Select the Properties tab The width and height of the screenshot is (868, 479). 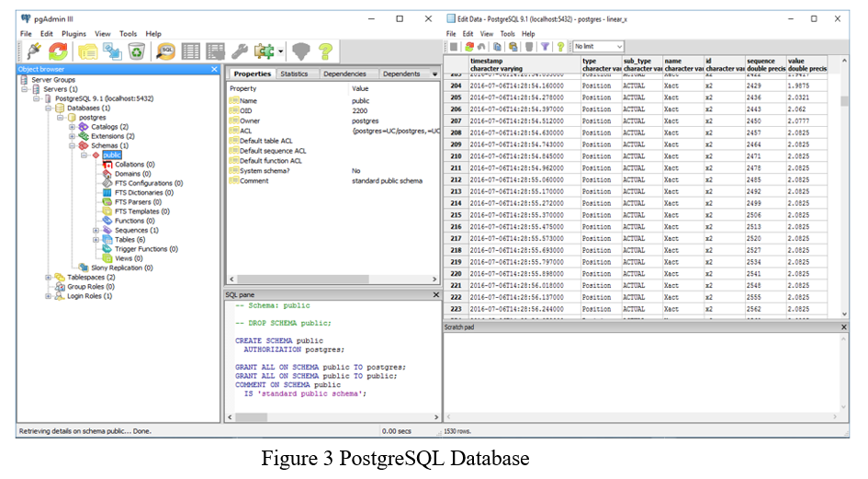252,74
